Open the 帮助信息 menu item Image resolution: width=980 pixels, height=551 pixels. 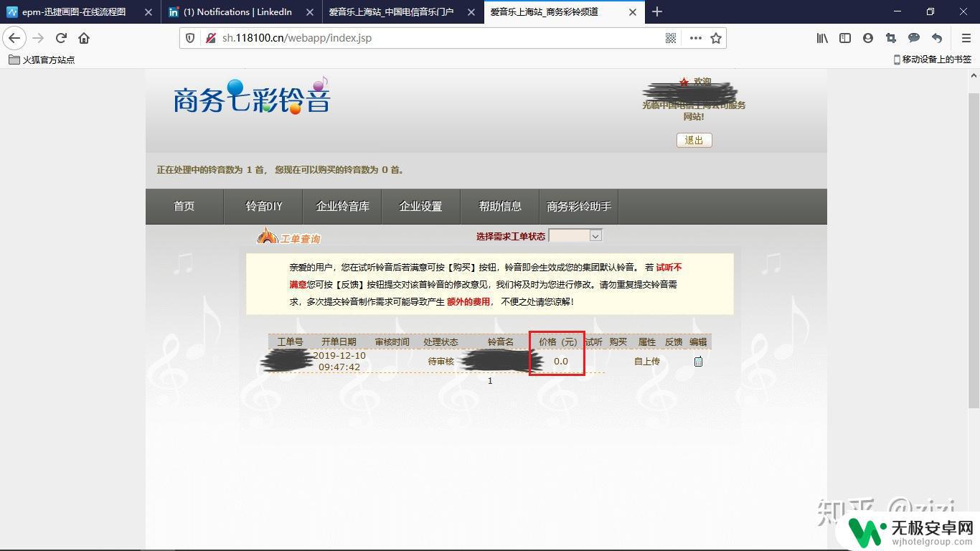(x=500, y=207)
